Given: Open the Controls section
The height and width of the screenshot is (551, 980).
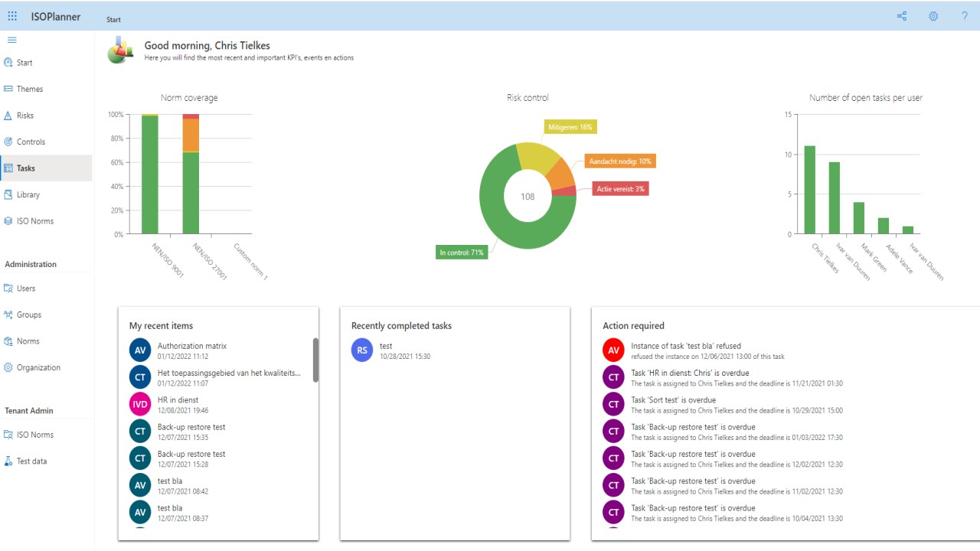Looking at the screenshot, I should pos(46,142).
